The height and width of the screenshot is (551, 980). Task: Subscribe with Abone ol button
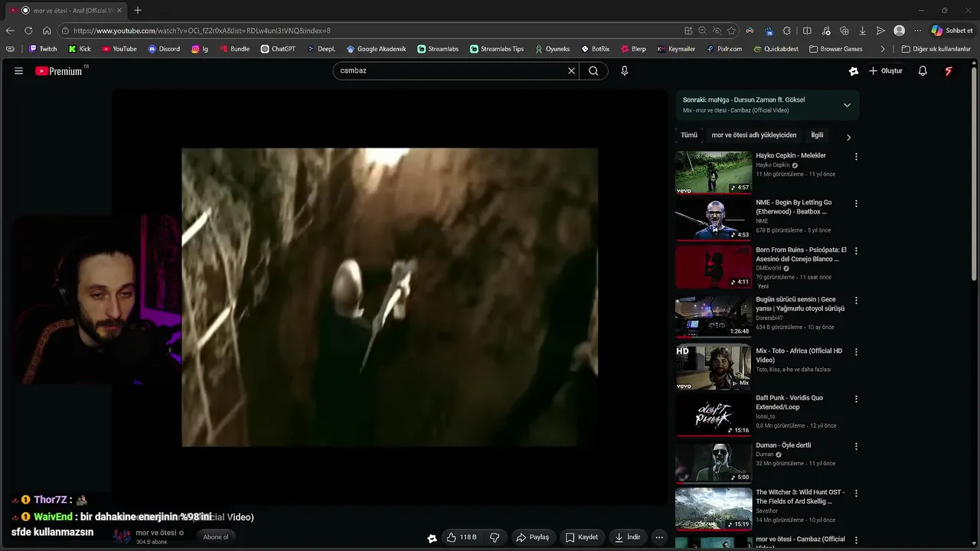tap(215, 537)
